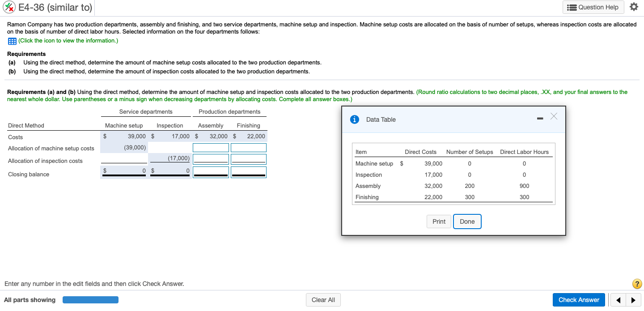Click the 32,000 direct costs value in Data Table
Screen dimensions: 644x311
(433, 186)
